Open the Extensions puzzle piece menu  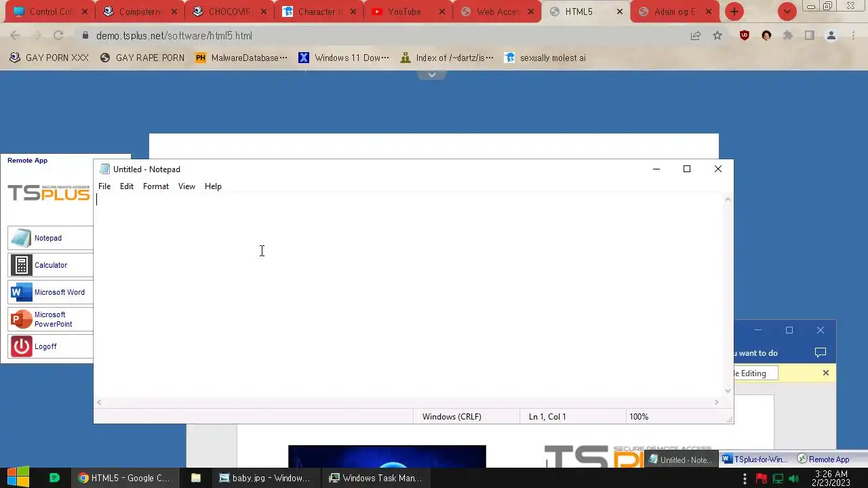(x=787, y=36)
